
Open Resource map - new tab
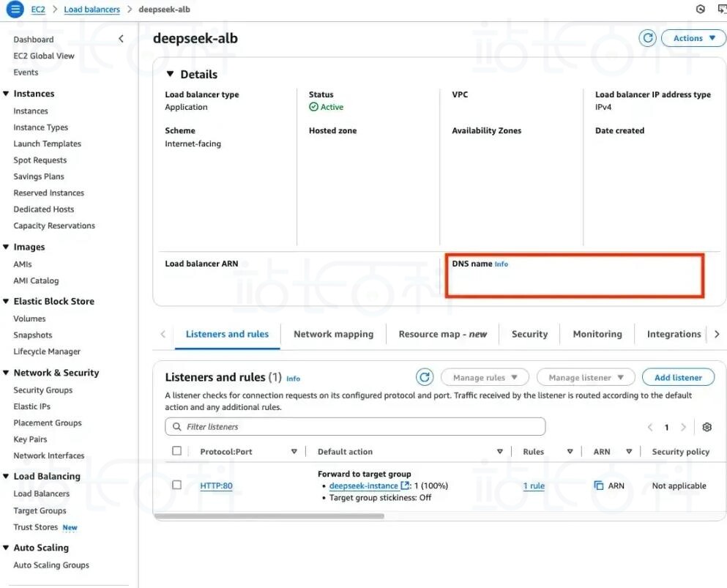443,335
